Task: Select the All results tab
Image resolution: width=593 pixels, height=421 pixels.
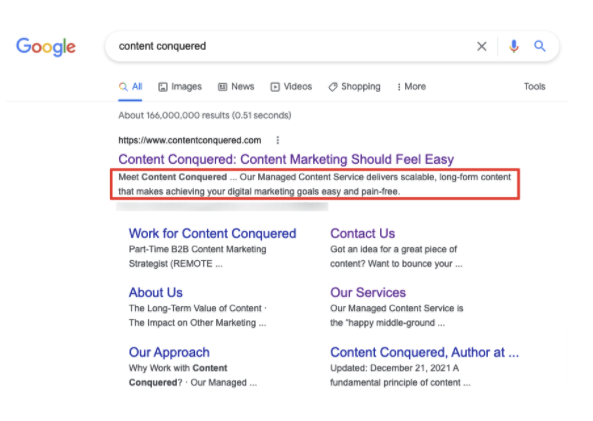Action: click(x=130, y=87)
